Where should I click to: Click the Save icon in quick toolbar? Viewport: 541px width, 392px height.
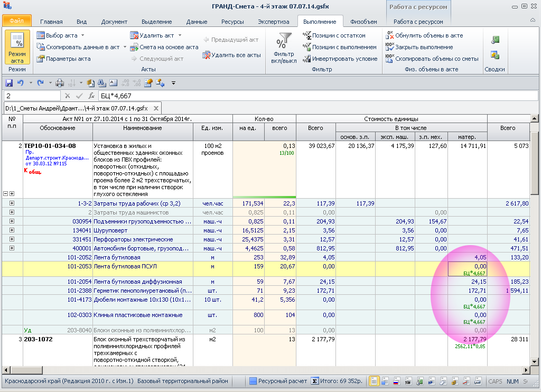tap(8, 82)
